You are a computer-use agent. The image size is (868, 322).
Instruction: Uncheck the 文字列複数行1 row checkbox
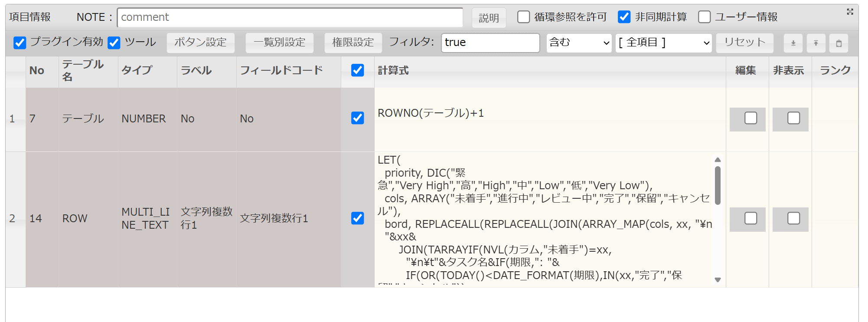[358, 218]
